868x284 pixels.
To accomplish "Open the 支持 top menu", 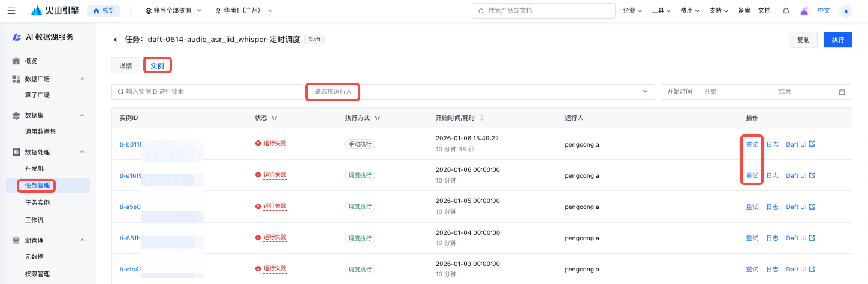I will pos(719,11).
